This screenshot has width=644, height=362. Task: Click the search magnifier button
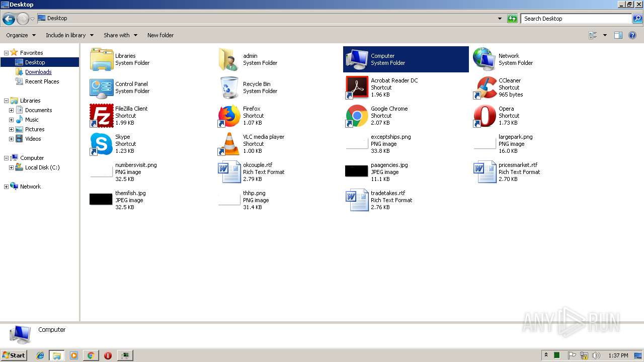[637, 19]
